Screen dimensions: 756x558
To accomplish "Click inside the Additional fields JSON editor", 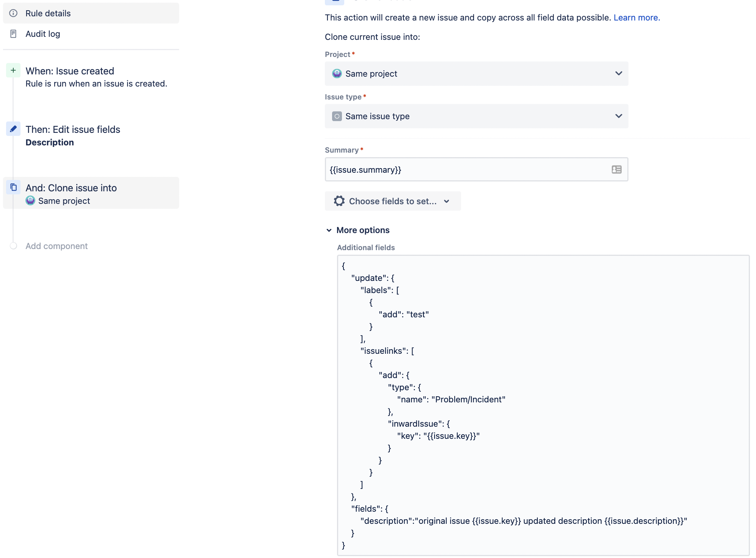I will click(x=531, y=399).
